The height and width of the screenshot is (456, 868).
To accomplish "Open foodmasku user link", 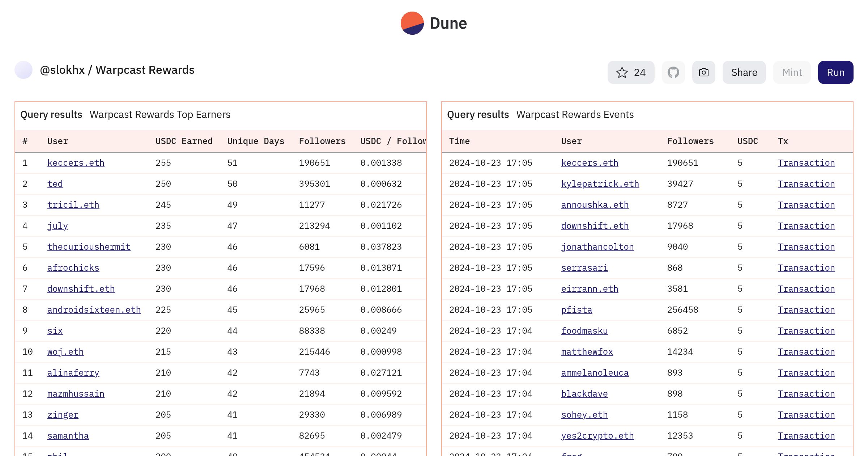I will 584,331.
